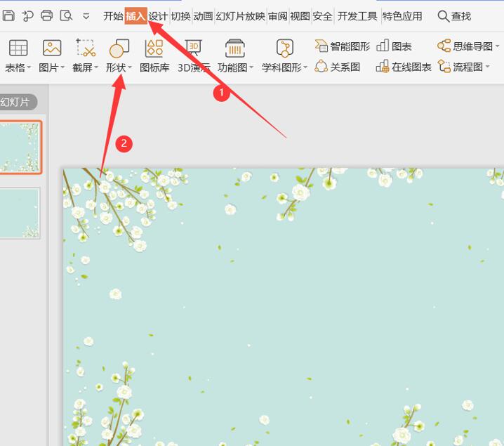Switch to the 特色应用 tab

[x=402, y=15]
